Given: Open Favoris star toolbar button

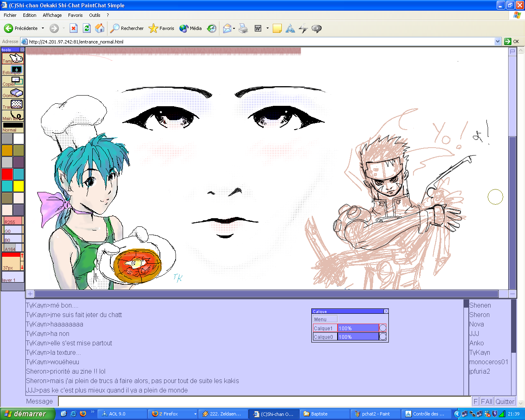Looking at the screenshot, I should coord(162,28).
